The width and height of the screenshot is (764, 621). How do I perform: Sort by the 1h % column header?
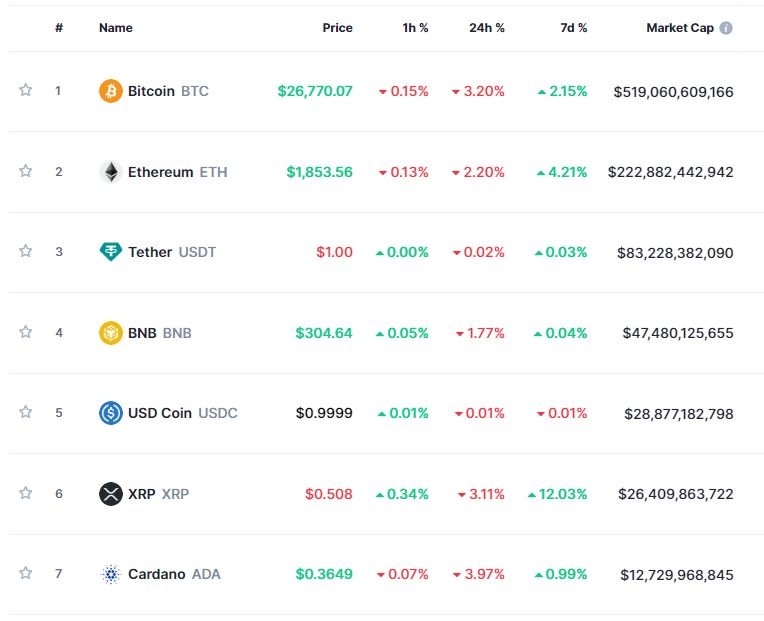pyautogui.click(x=415, y=28)
